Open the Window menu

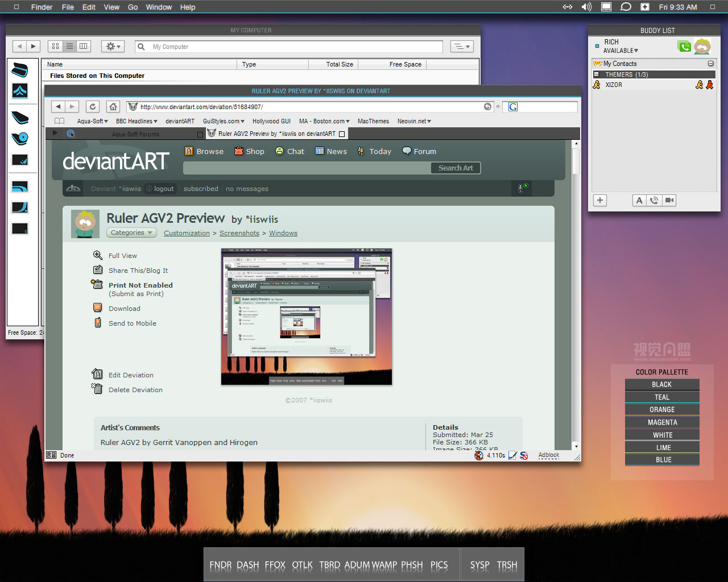point(159,7)
